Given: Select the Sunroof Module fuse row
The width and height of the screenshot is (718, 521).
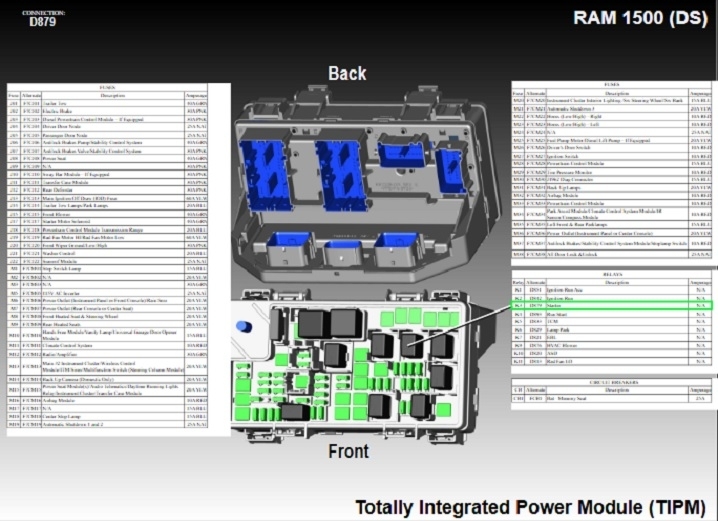Looking at the screenshot, I should [x=107, y=261].
